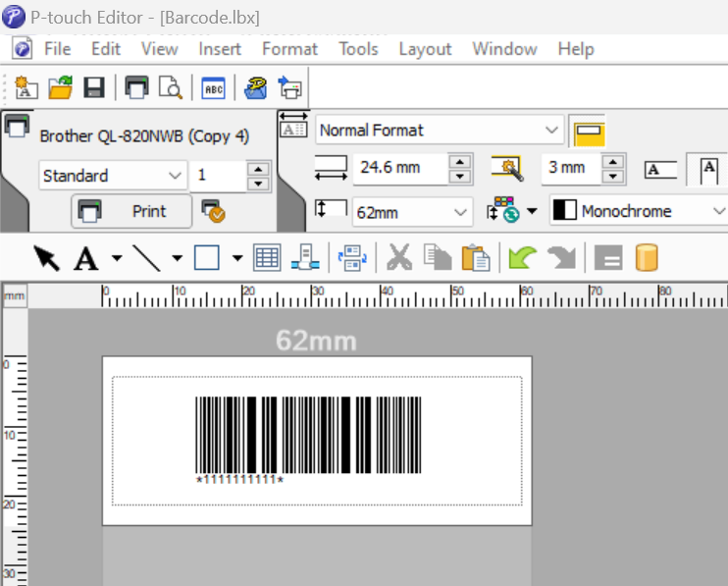Expand the Normal Format dropdown

pyautogui.click(x=440, y=130)
